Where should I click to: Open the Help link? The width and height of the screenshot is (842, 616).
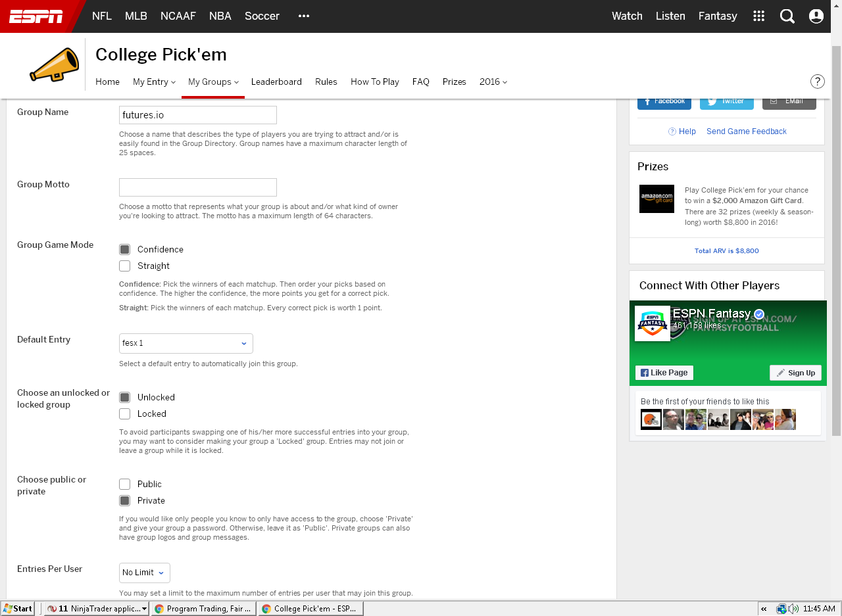682,131
